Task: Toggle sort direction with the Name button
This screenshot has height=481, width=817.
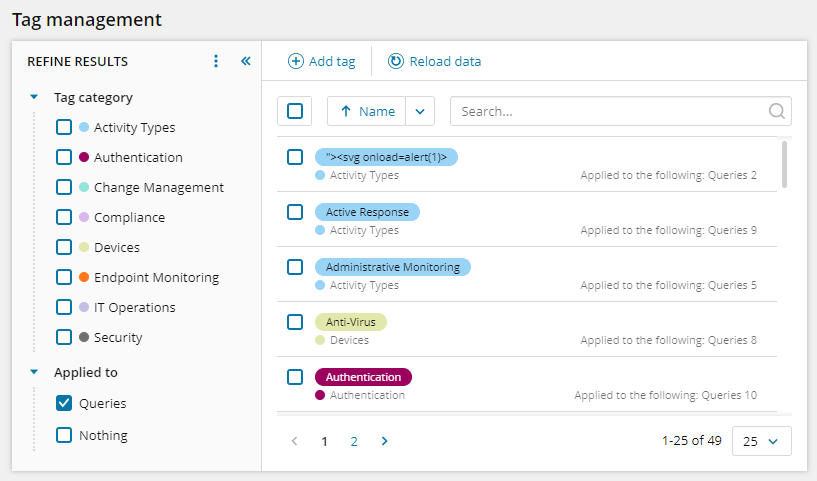Action: click(x=366, y=111)
